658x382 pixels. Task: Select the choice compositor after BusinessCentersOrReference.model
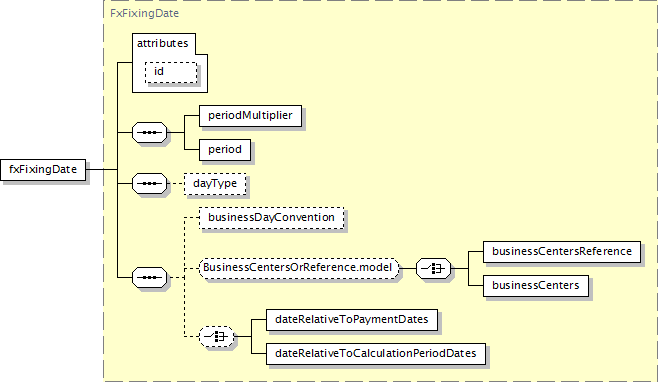pos(433,268)
